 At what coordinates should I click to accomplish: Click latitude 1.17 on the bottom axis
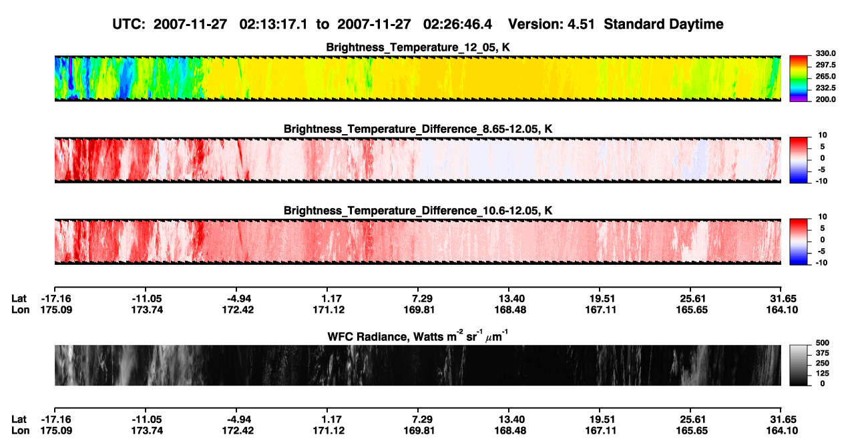point(328,420)
